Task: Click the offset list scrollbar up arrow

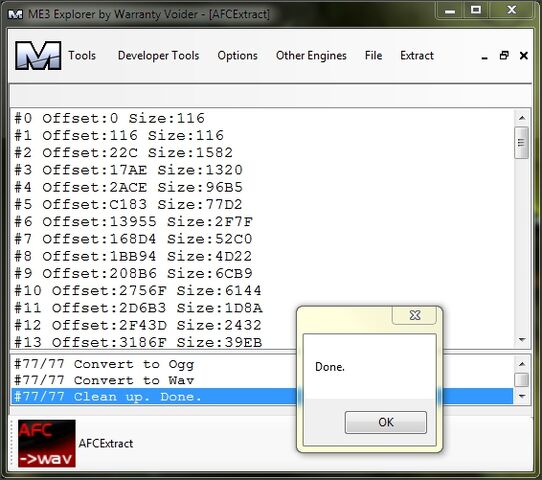Action: tap(522, 119)
